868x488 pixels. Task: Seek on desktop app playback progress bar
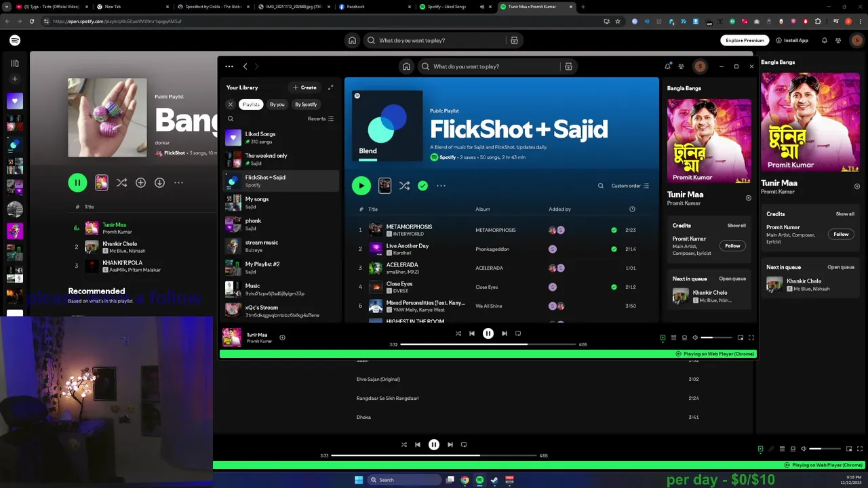tap(488, 344)
